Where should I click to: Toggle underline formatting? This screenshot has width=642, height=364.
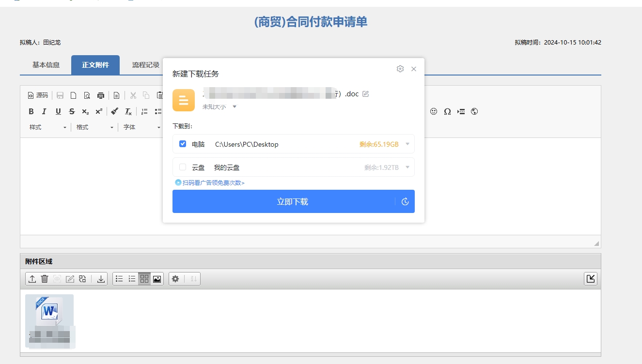point(58,111)
